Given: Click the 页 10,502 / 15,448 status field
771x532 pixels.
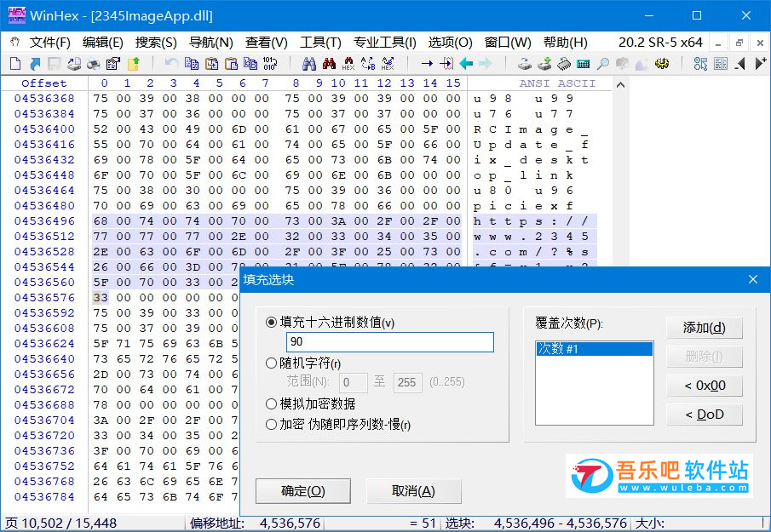Looking at the screenshot, I should click(x=61, y=523).
